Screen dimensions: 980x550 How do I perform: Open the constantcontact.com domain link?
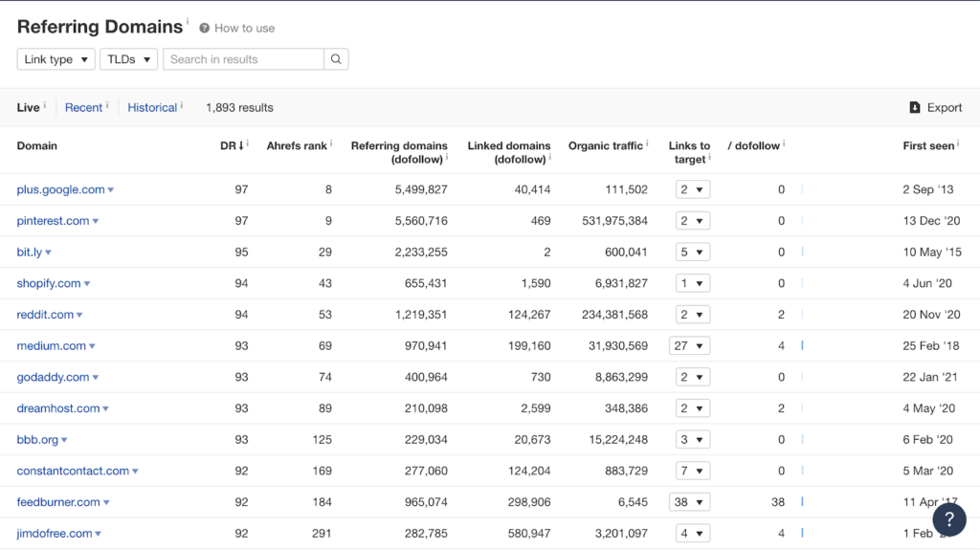pos(73,471)
